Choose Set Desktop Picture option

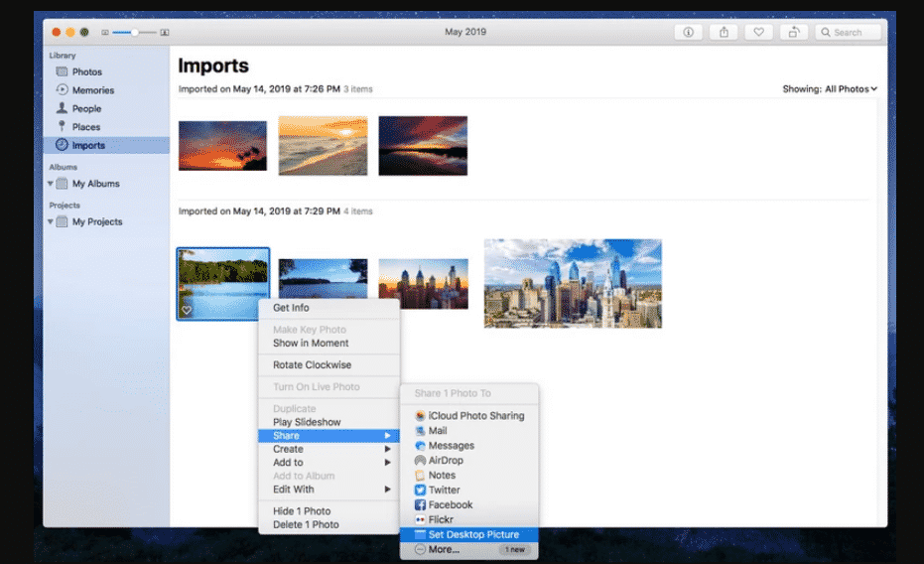pyautogui.click(x=474, y=534)
